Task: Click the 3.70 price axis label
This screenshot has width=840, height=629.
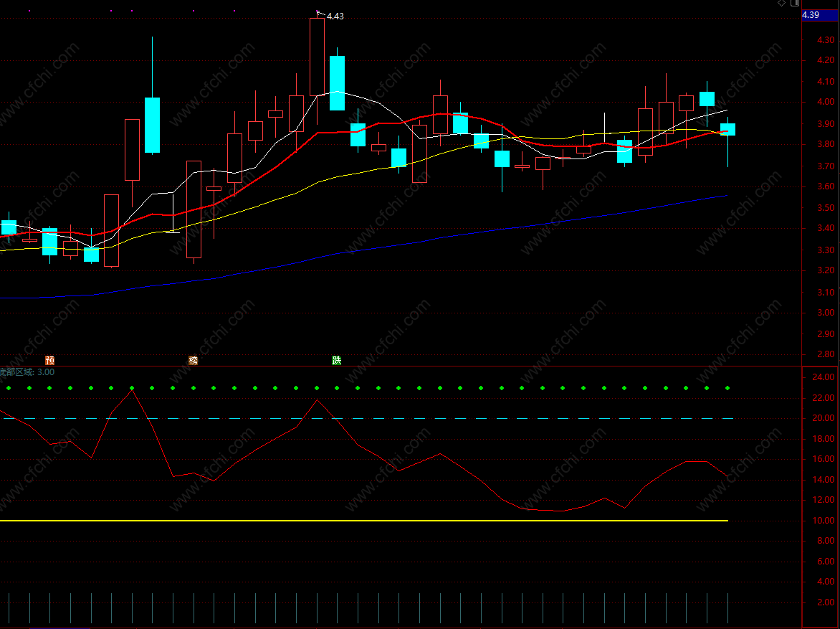Action: coord(826,166)
